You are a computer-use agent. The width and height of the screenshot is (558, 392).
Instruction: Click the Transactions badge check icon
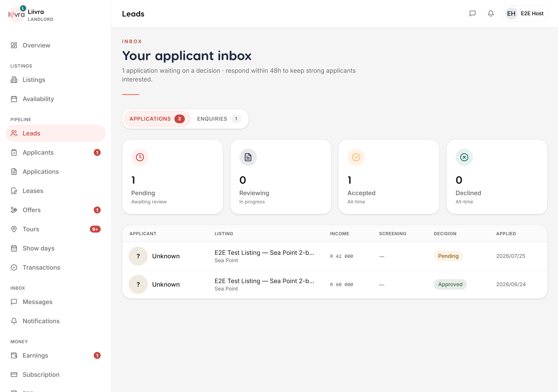pos(14,267)
